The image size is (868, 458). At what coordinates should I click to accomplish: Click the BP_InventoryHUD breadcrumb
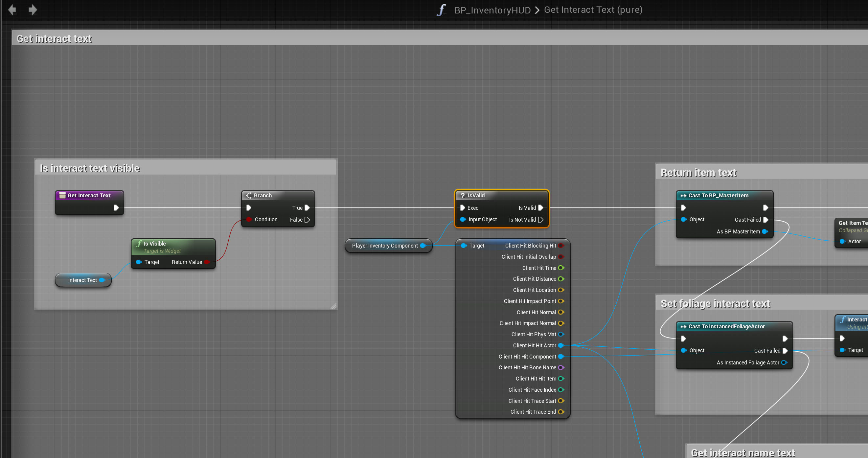(492, 10)
